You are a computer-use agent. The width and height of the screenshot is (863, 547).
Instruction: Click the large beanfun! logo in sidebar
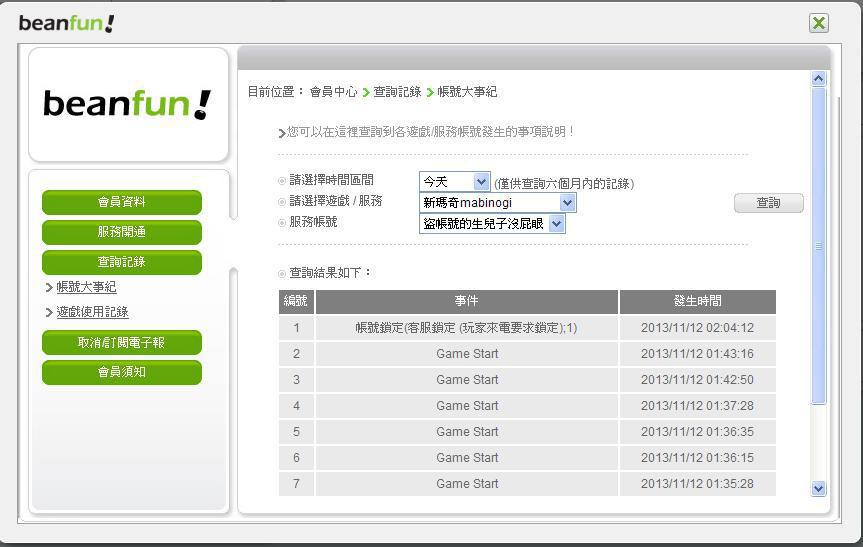pos(127,104)
